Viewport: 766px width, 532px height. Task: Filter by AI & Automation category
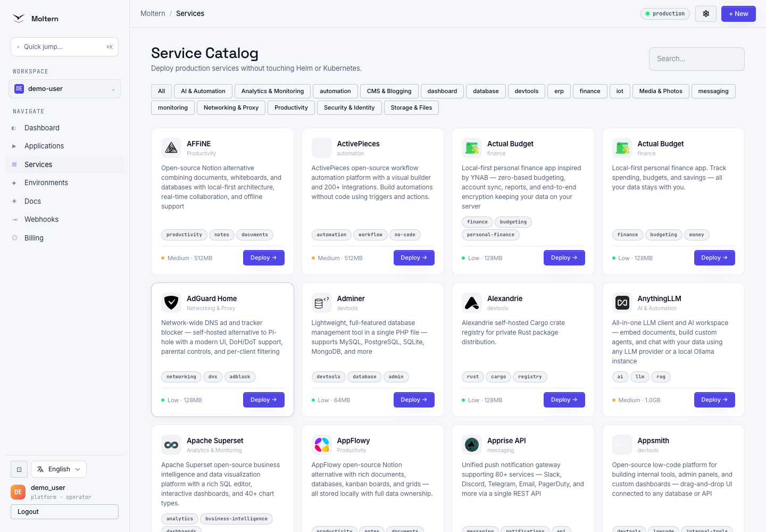[203, 92]
